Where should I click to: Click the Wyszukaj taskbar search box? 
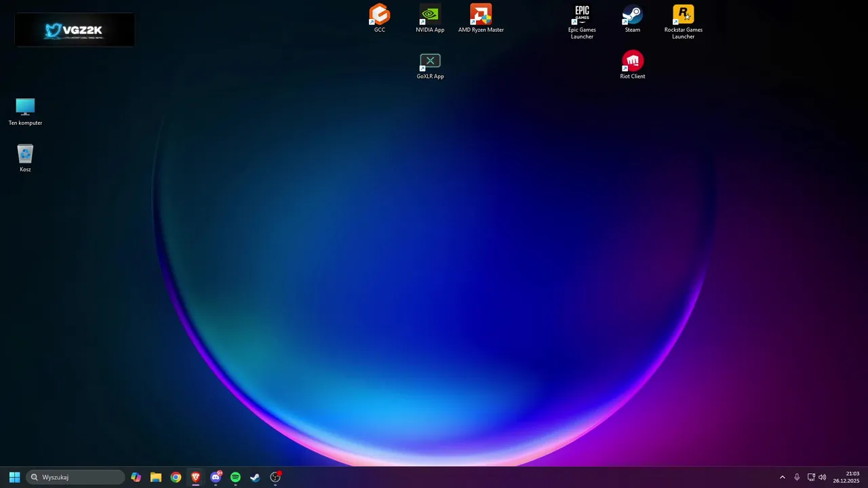75,477
